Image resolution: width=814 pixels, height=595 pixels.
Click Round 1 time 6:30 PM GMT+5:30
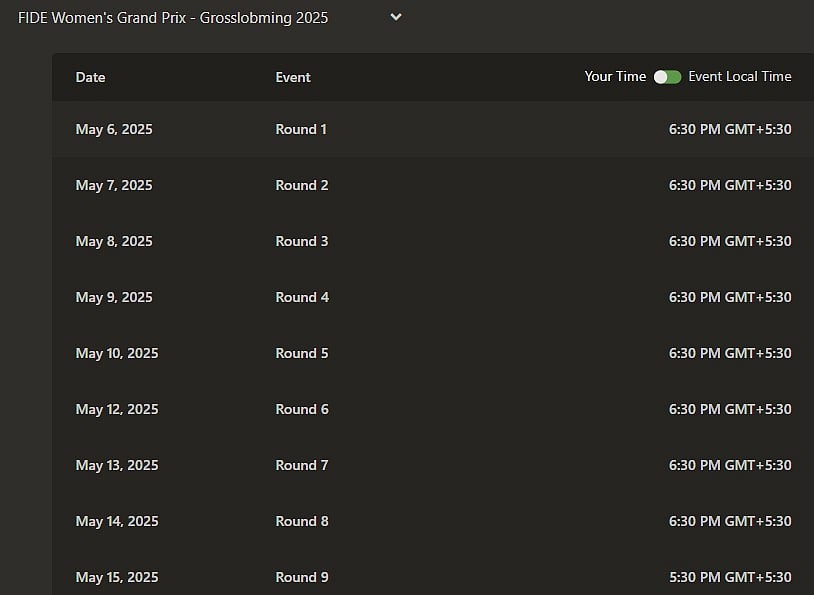(x=730, y=129)
